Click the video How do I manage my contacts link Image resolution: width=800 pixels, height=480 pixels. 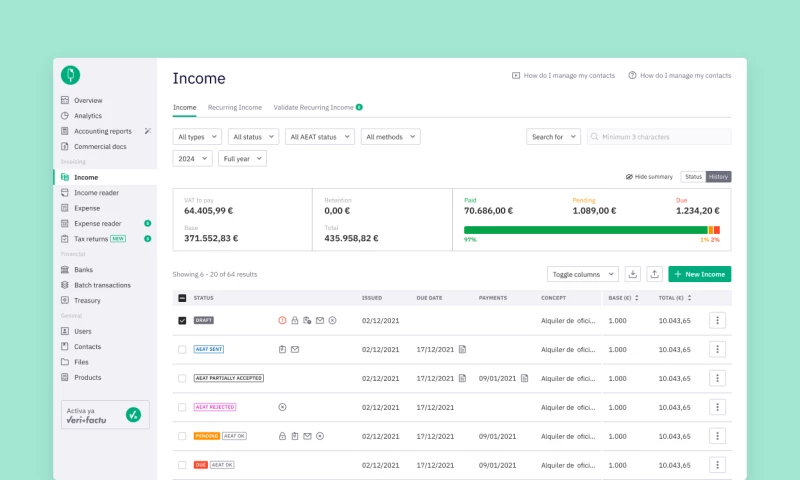(563, 75)
